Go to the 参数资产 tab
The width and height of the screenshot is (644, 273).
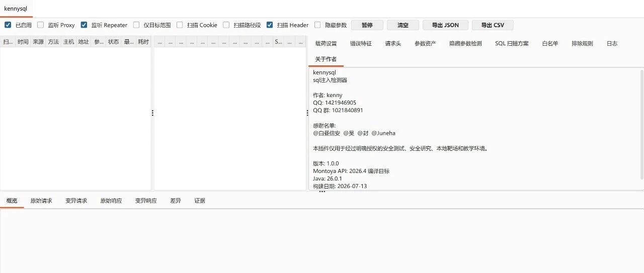coord(425,44)
